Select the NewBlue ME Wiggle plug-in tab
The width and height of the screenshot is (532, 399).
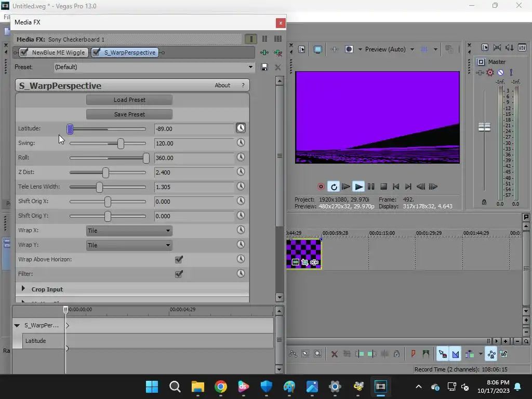54,52
